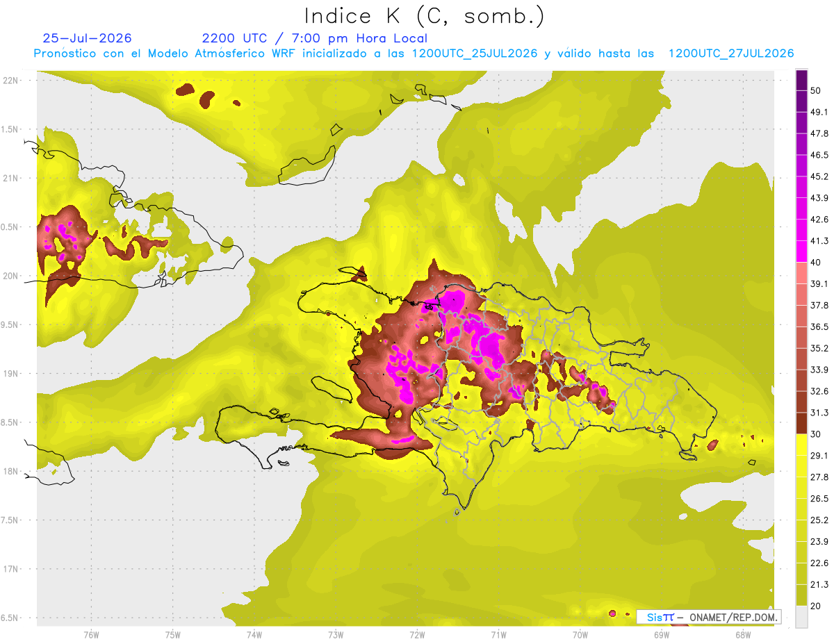Click the title "Indice K (C, somb.)"
Screen dimensions: 834x644
(x=424, y=16)
